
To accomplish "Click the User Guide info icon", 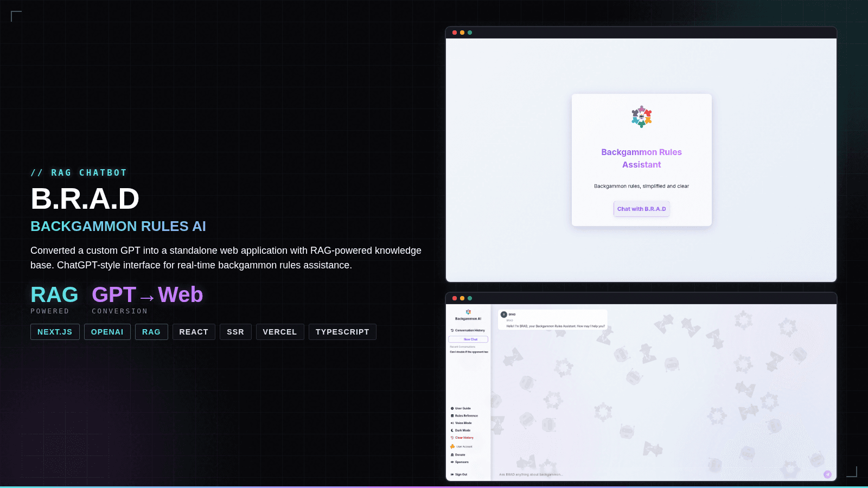I will click(x=452, y=408).
